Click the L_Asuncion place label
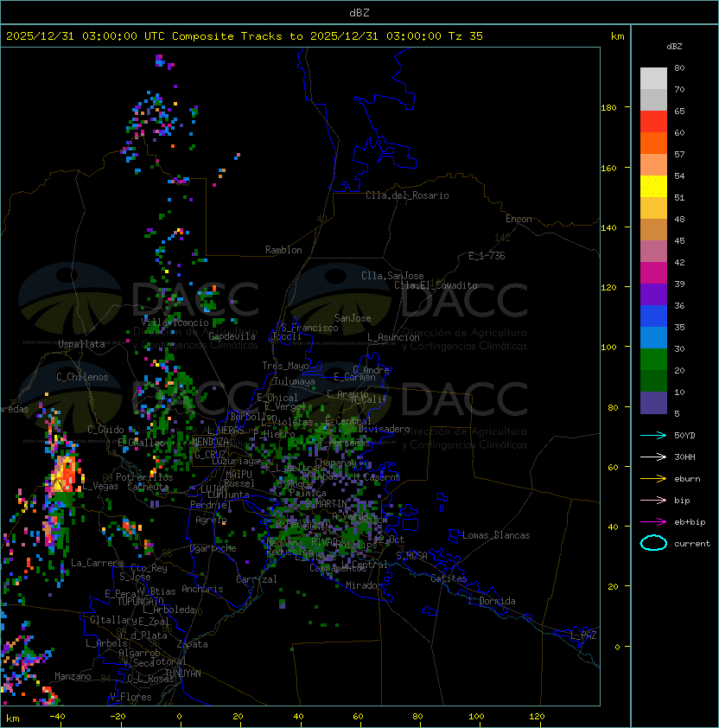Viewport: 719px width, 728px height. tap(393, 337)
